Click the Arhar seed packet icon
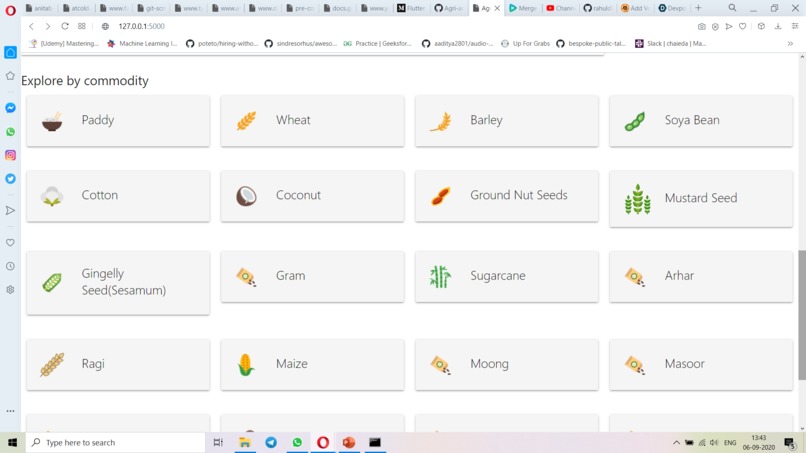The image size is (806, 453). pos(635,277)
